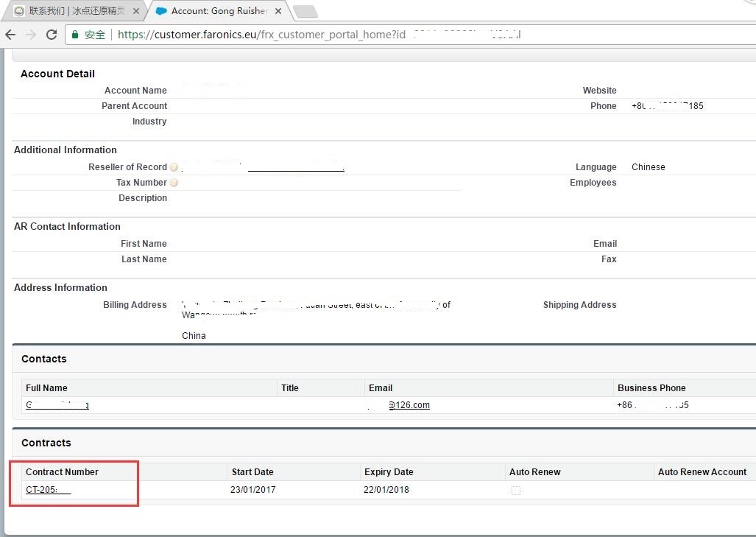Click the browser forward arrow
The image size is (756, 537).
31,35
